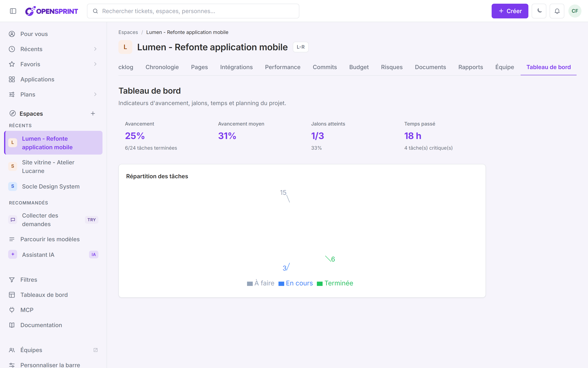Click the Espaces breadcrumb link
The width and height of the screenshot is (588, 368).
point(128,32)
